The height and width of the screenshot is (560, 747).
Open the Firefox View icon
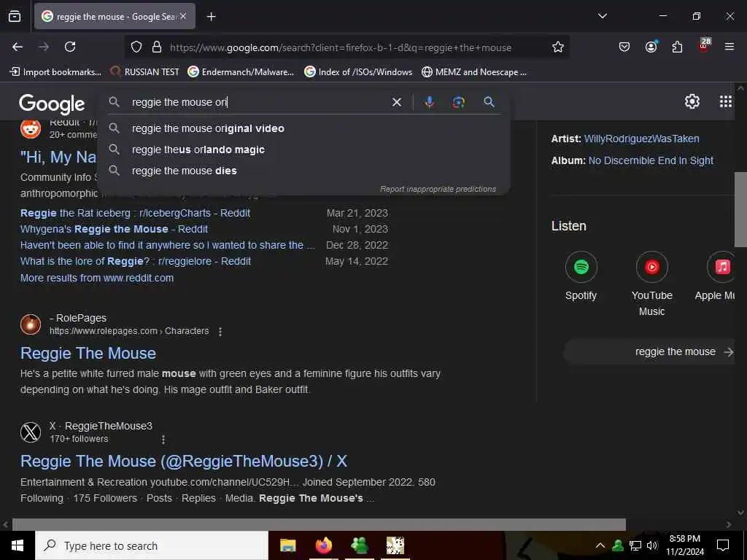point(15,17)
